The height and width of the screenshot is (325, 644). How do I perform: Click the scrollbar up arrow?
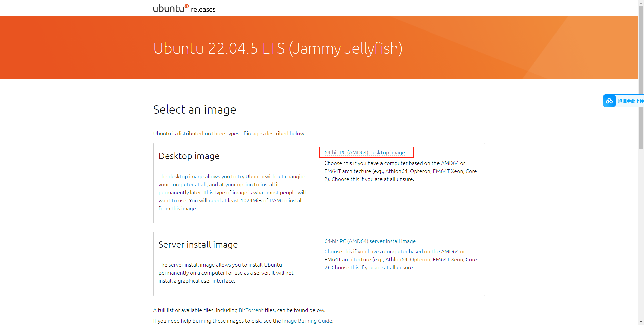coord(641,3)
